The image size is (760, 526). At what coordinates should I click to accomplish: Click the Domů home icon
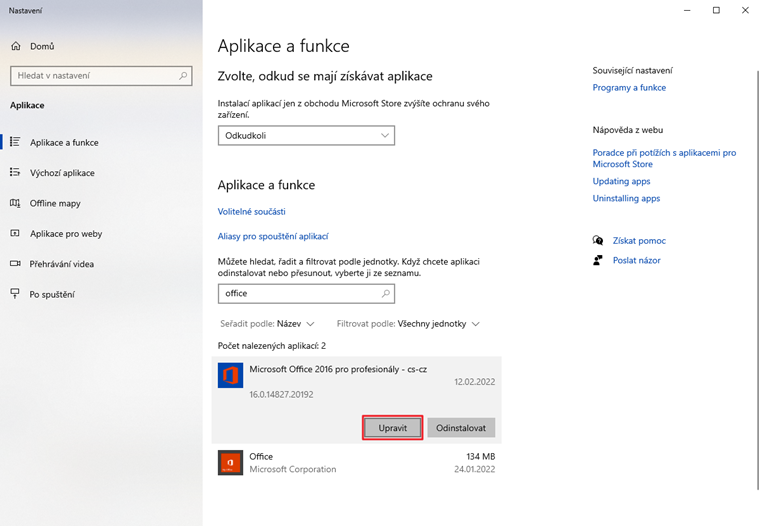(16, 46)
